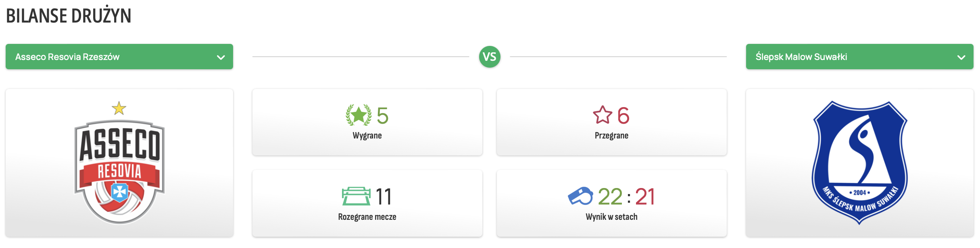
Task: Open the Ślepsk Malow Suwałki team dropdown
Action: (859, 57)
